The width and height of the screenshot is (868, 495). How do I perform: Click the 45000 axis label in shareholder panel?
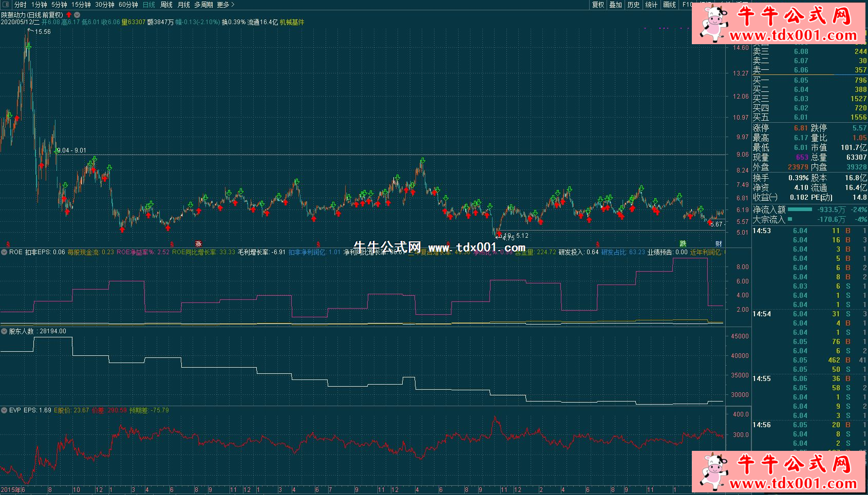740,336
